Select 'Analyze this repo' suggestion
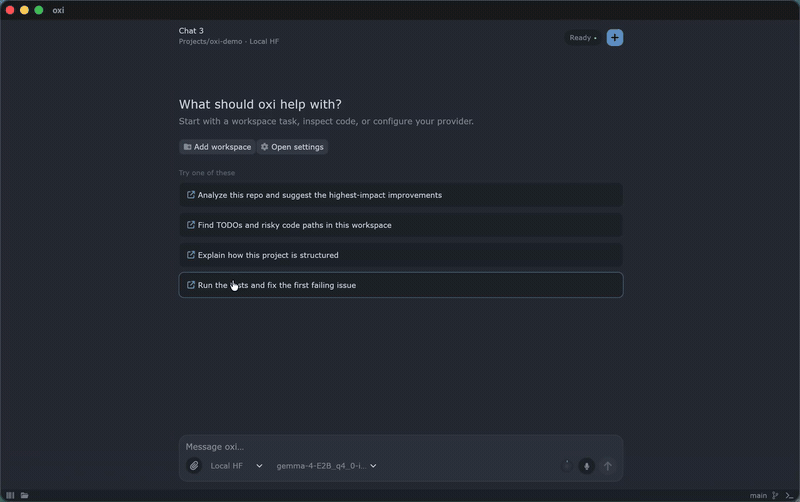800x502 pixels. pos(401,195)
